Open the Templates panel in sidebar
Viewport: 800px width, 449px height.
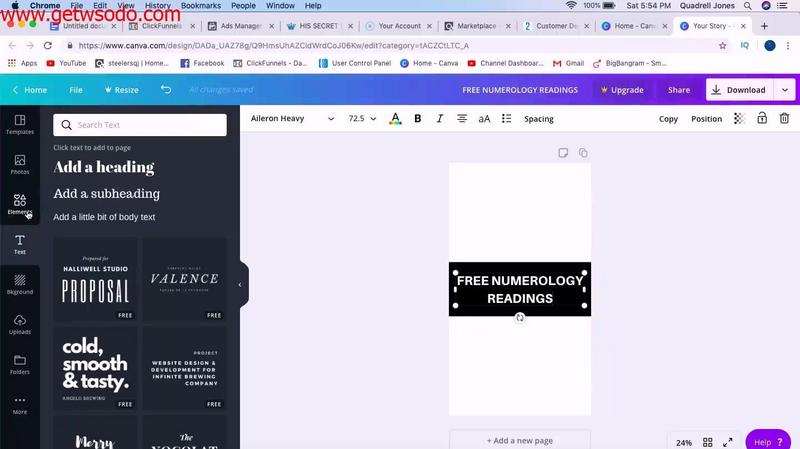(x=20, y=124)
